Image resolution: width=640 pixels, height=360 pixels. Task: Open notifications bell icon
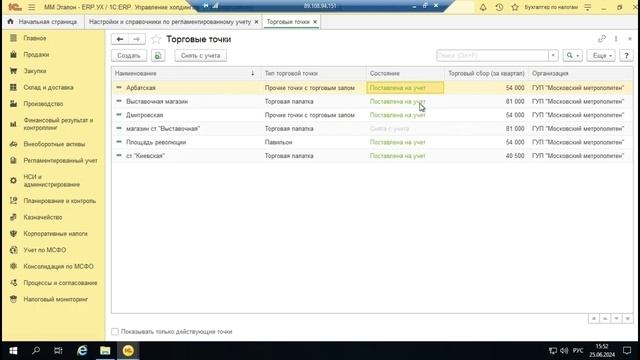(483, 7)
